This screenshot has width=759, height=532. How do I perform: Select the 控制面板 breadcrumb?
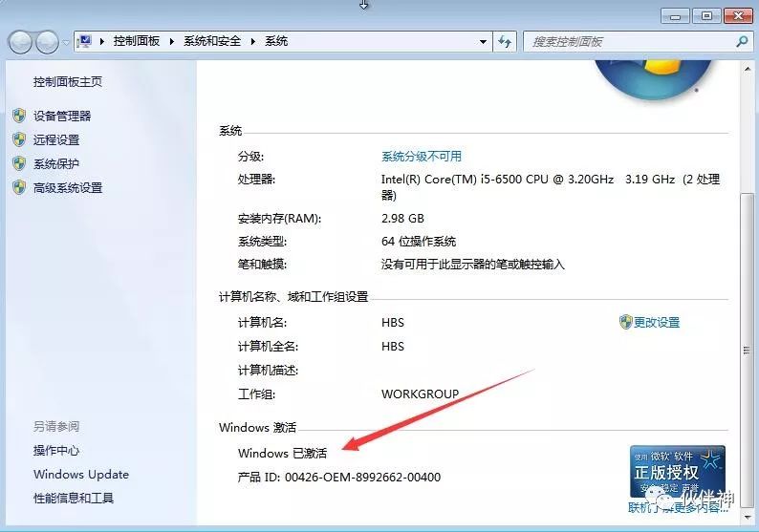137,41
